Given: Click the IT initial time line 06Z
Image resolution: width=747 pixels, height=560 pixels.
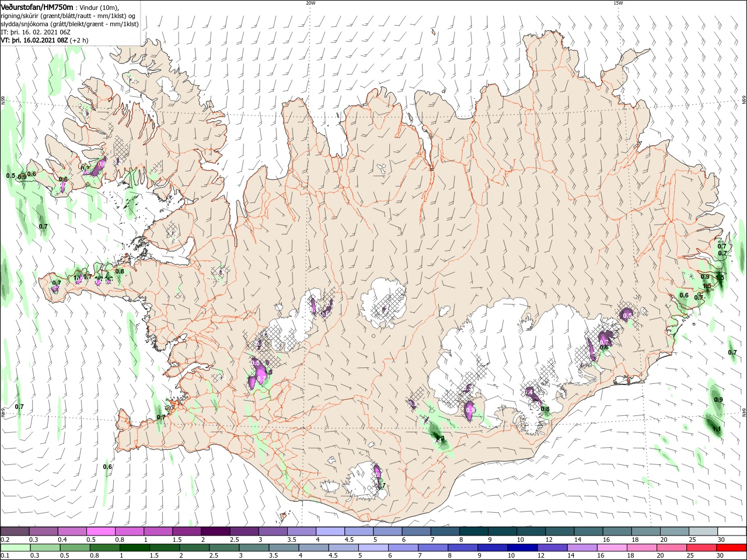Looking at the screenshot, I should click(36, 32).
